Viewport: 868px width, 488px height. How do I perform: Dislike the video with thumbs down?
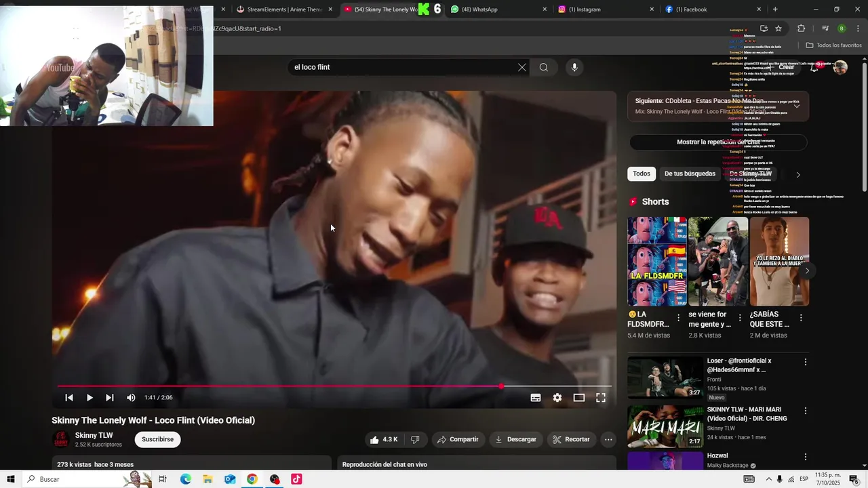click(x=415, y=439)
